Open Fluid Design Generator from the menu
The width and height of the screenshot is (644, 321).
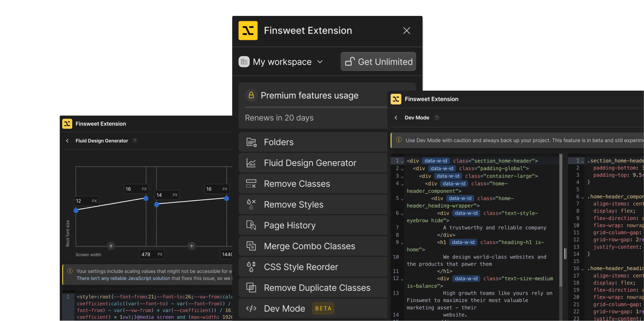[x=313, y=163]
